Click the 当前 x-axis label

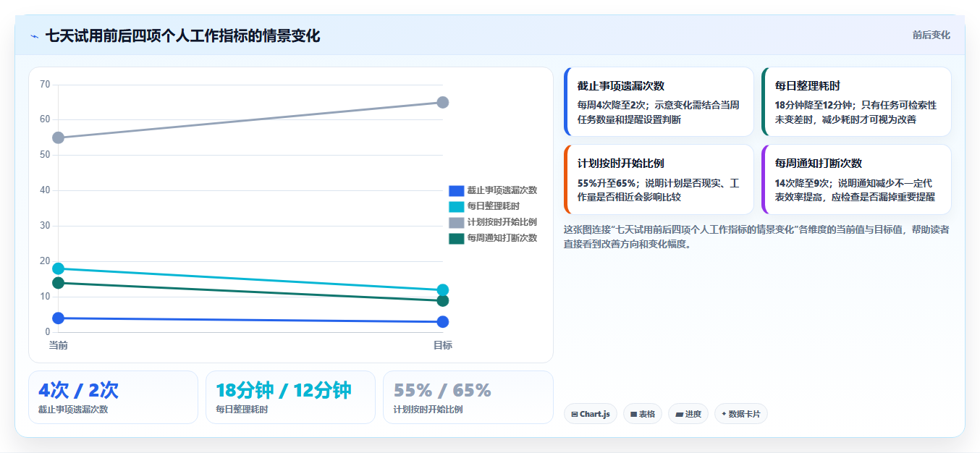[59, 345]
